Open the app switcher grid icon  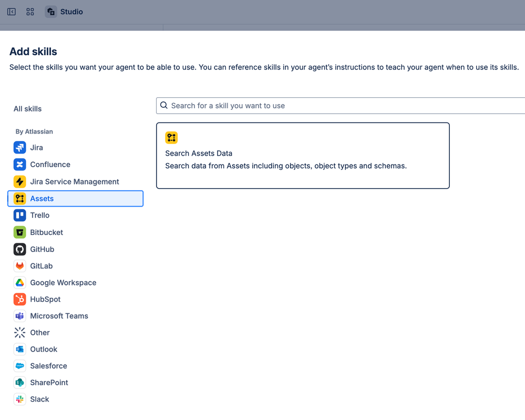[x=30, y=12]
